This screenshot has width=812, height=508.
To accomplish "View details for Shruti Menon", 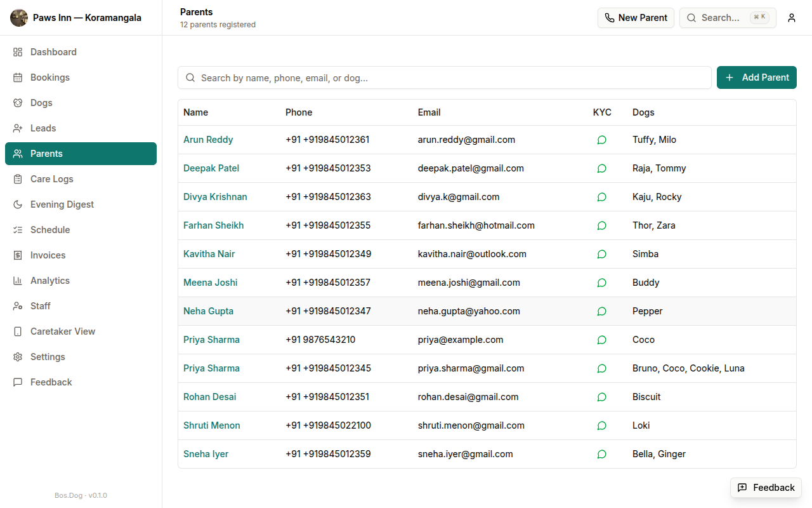I will (211, 425).
